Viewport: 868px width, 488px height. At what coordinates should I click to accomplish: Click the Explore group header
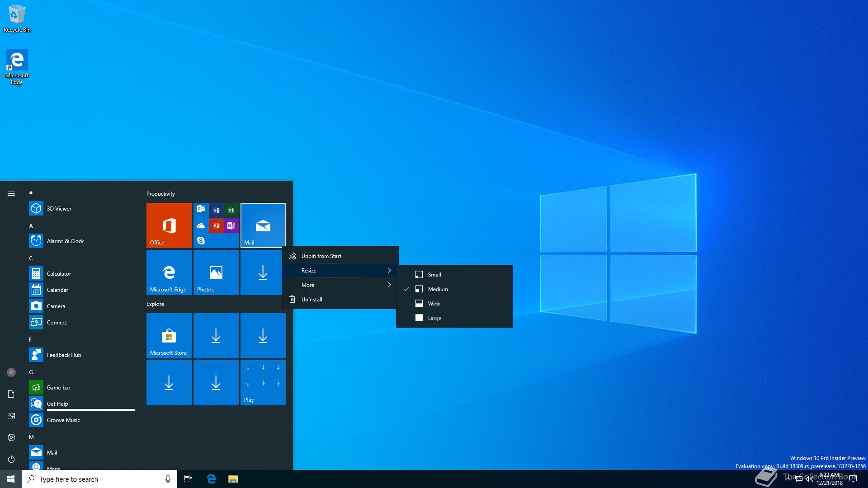pos(155,304)
